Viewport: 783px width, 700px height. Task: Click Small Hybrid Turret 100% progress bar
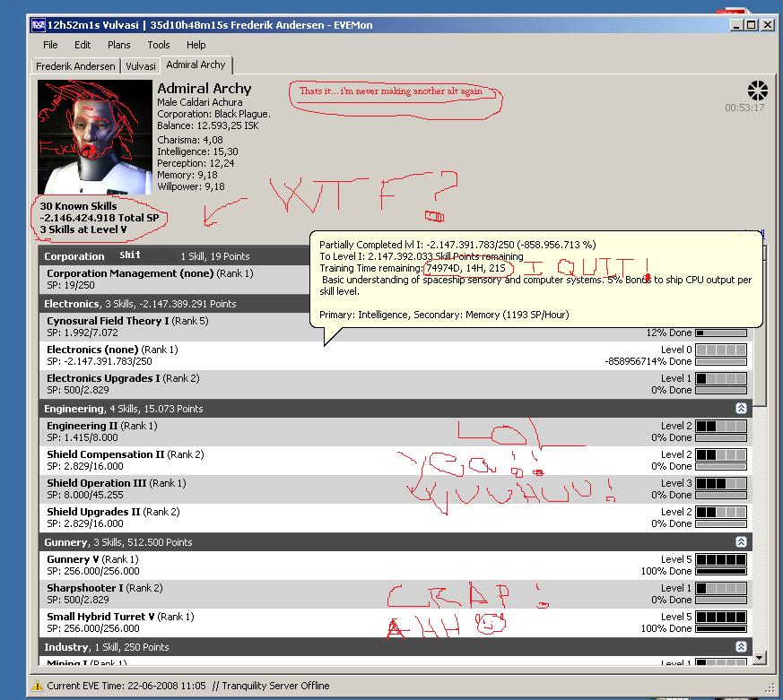pyautogui.click(x=721, y=628)
